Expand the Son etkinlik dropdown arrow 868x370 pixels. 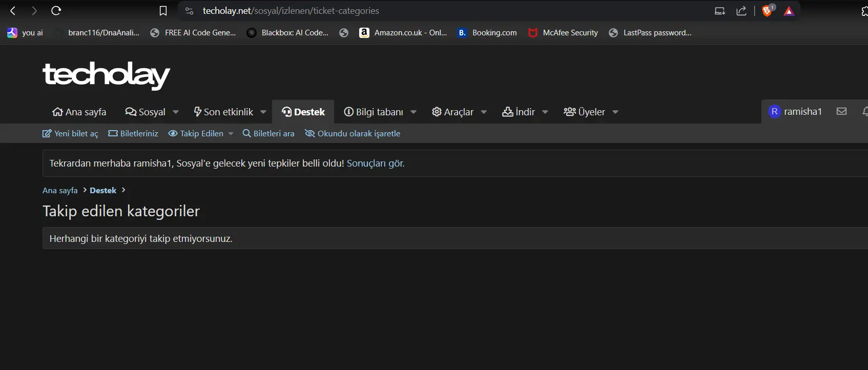[x=263, y=112]
